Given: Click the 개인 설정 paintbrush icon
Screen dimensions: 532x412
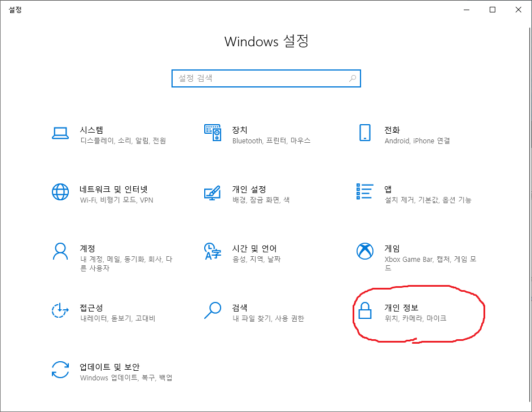Looking at the screenshot, I should pos(213,192).
